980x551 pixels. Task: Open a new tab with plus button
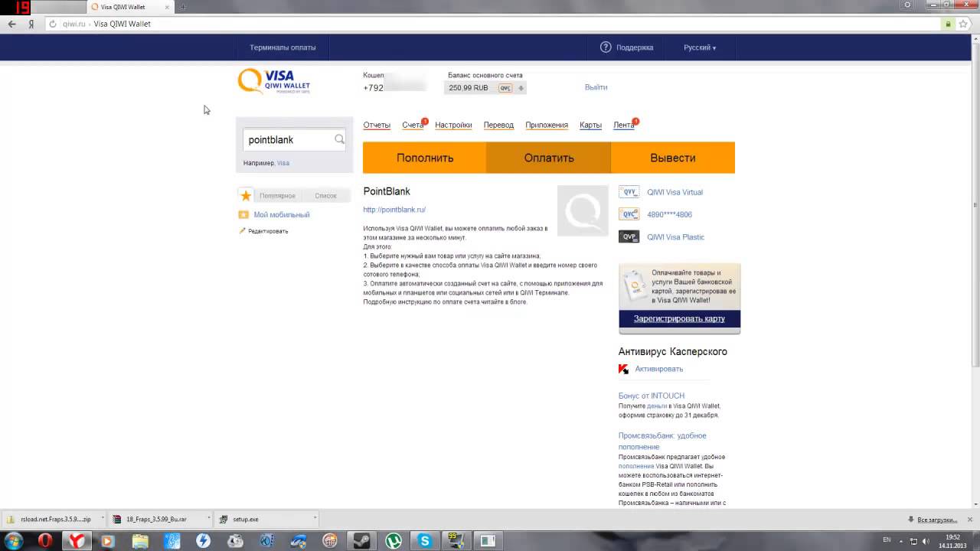pyautogui.click(x=183, y=7)
